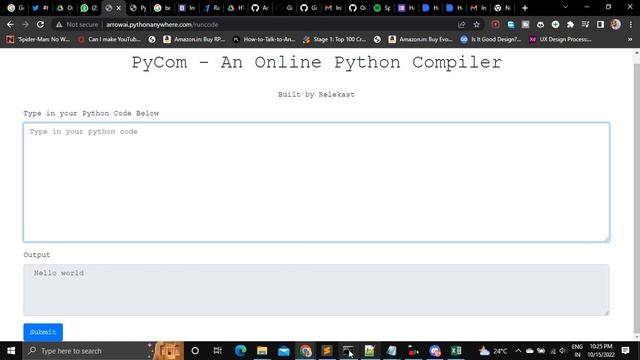The width and height of the screenshot is (640, 360).
Task: Launch Microsoft Edge from taskbar
Action: [x=240, y=351]
